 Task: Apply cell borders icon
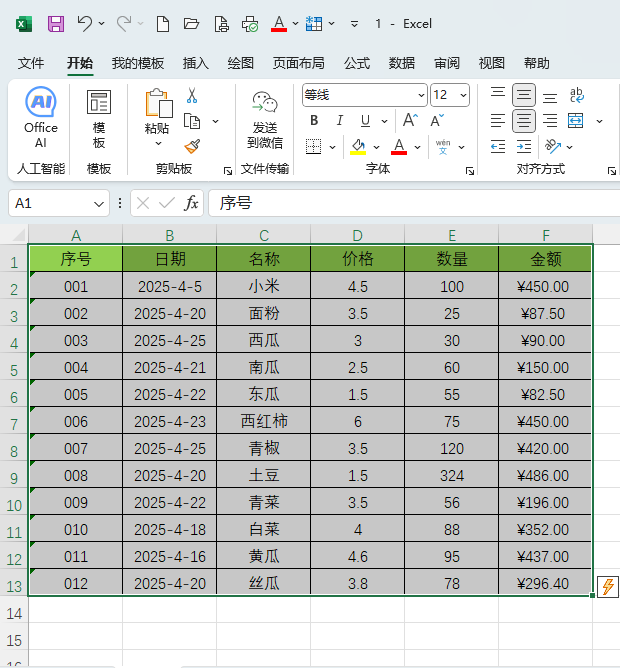[x=314, y=147]
